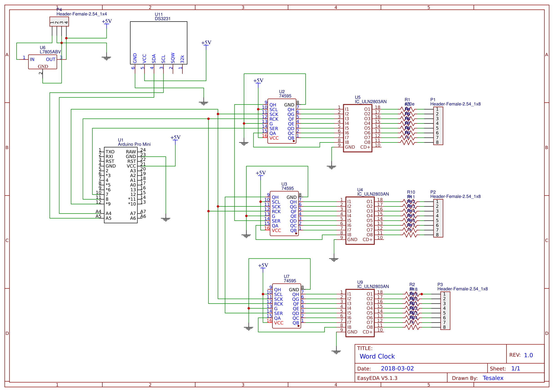Select the +5V symbol right of DS3231
This screenshot has width=554, height=392.
coord(206,45)
